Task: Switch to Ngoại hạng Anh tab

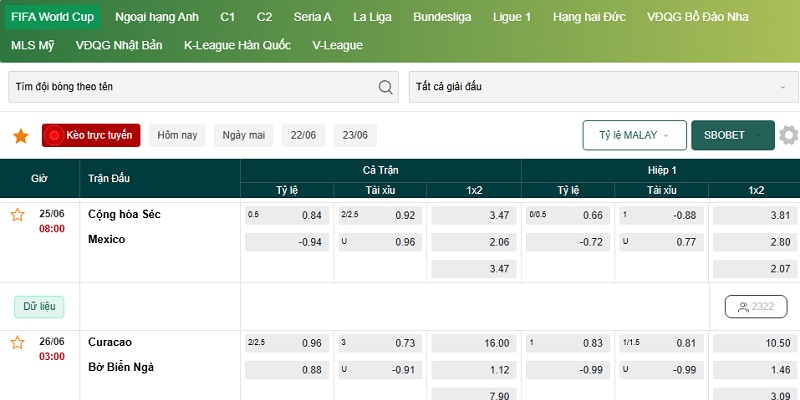Action: 157,17
